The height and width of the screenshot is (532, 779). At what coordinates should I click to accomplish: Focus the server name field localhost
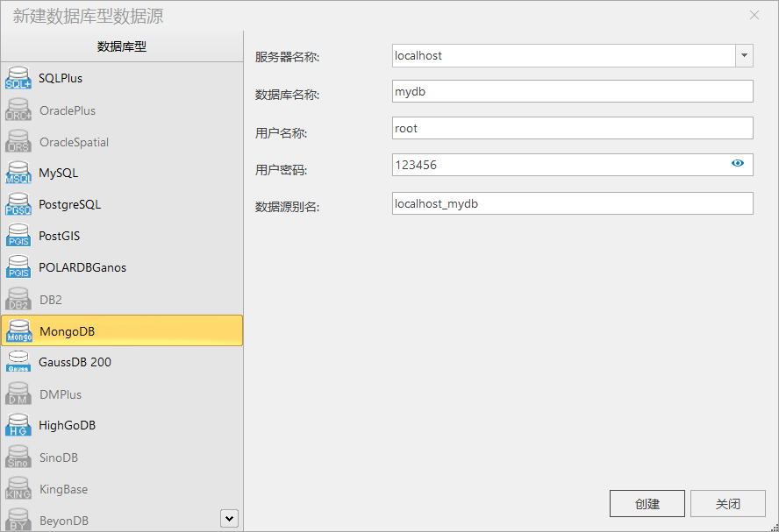pos(564,55)
